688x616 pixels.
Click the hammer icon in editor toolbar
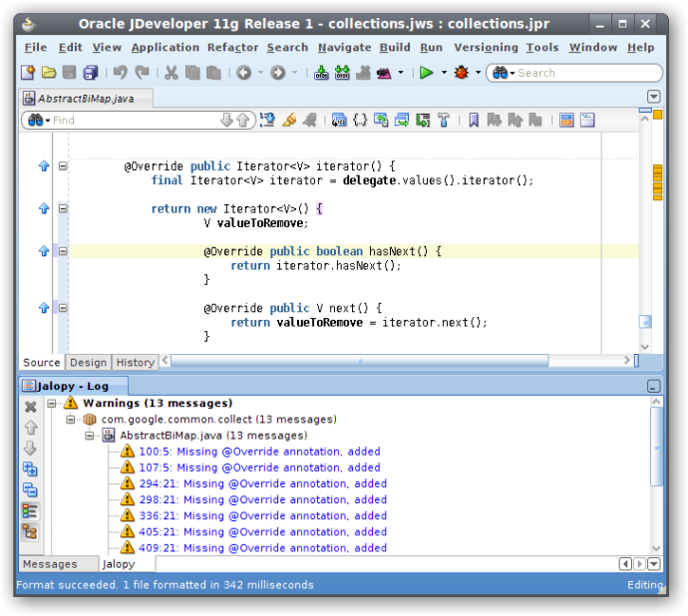[444, 120]
